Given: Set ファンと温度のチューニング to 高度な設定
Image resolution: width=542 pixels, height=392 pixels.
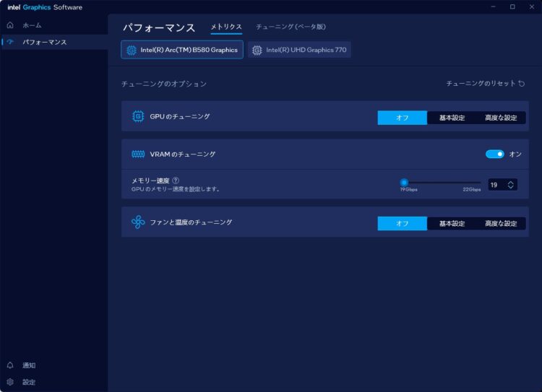Looking at the screenshot, I should [x=501, y=224].
